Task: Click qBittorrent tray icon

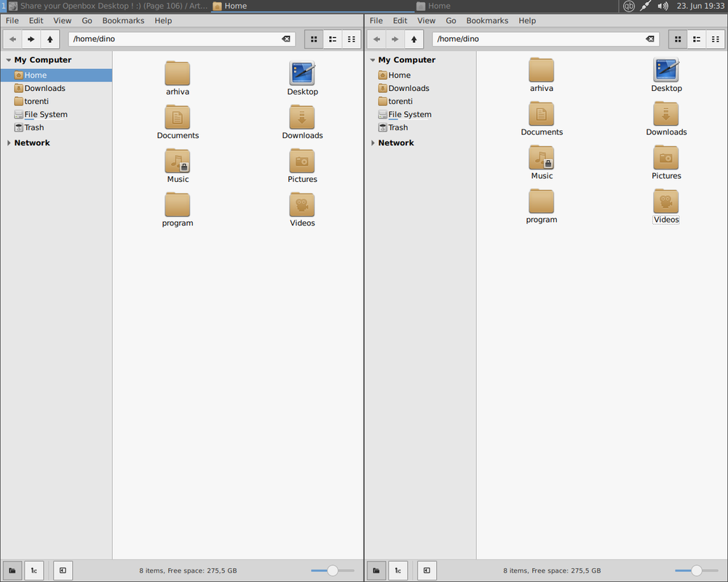Action: 629,6
